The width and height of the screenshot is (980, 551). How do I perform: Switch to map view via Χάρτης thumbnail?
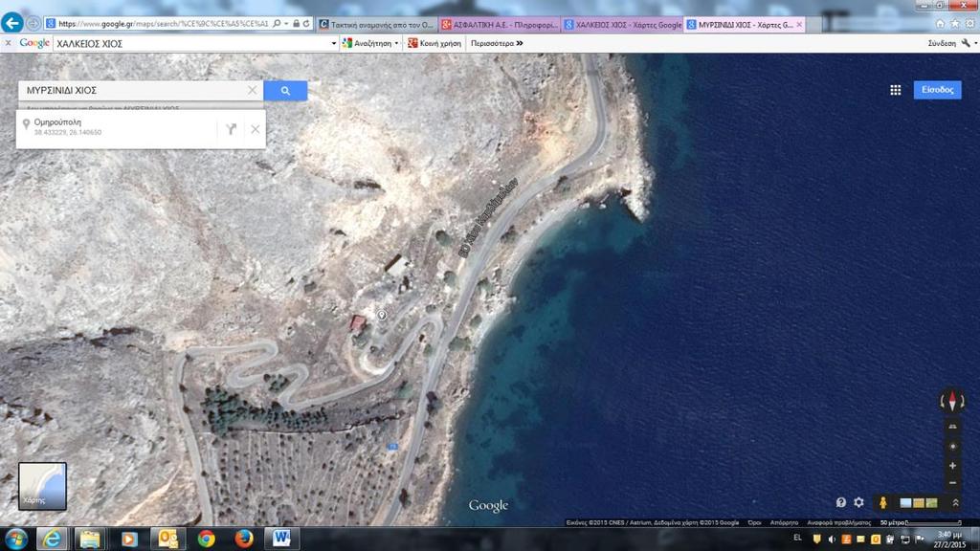[x=42, y=486]
